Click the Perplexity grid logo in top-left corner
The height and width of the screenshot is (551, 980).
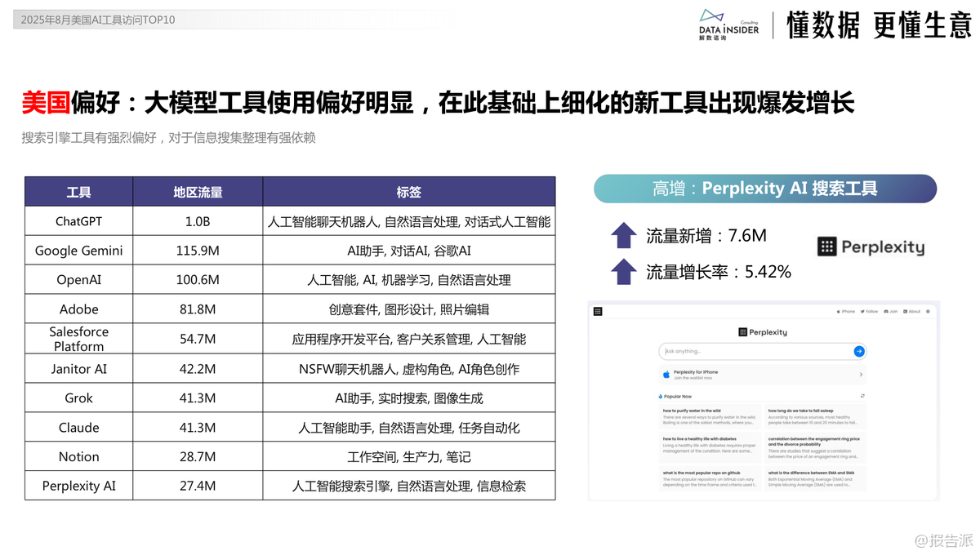[x=598, y=311]
